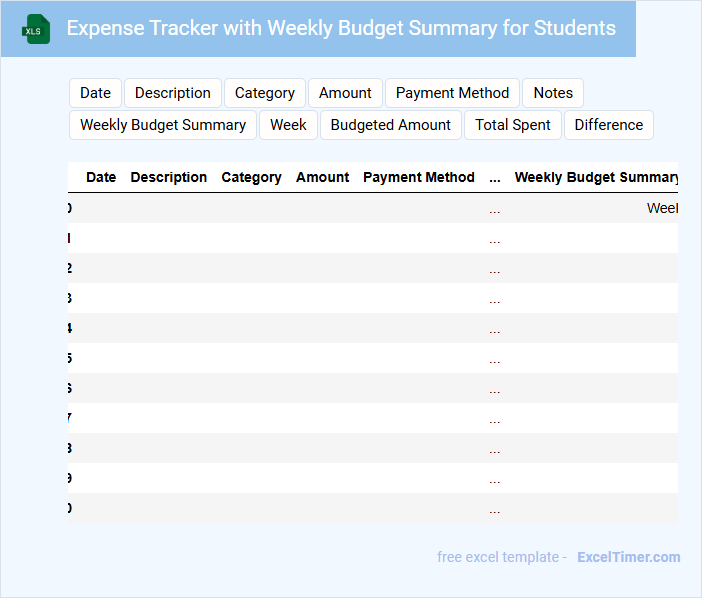Image resolution: width=702 pixels, height=598 pixels.
Task: Click the Date column header
Action: pos(101,177)
